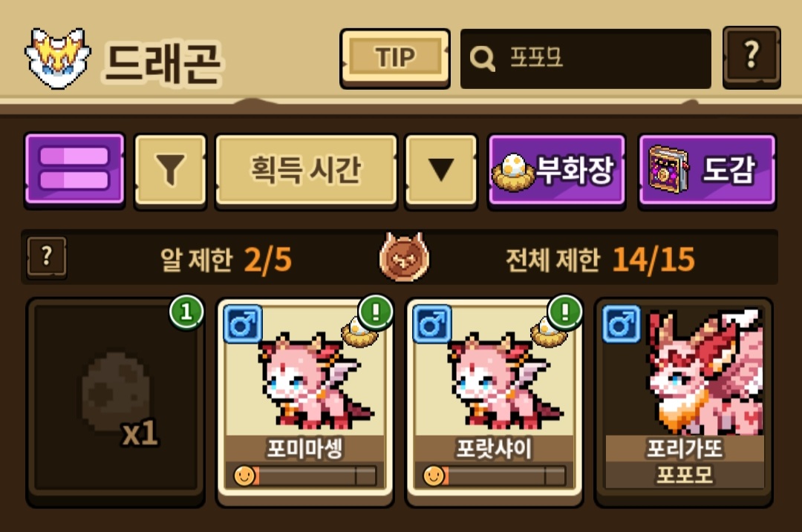Select the 포미마셍 dragon card
This screenshot has height=532, width=802.
tap(305, 401)
